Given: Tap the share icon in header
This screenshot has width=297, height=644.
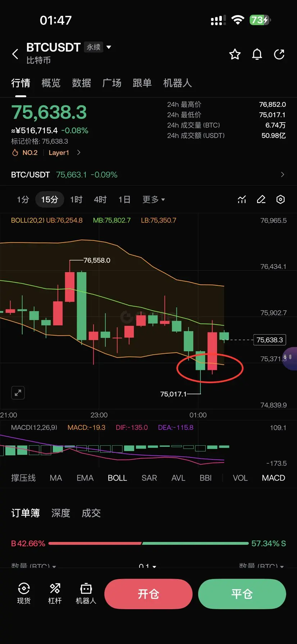Looking at the screenshot, I should click(x=279, y=54).
